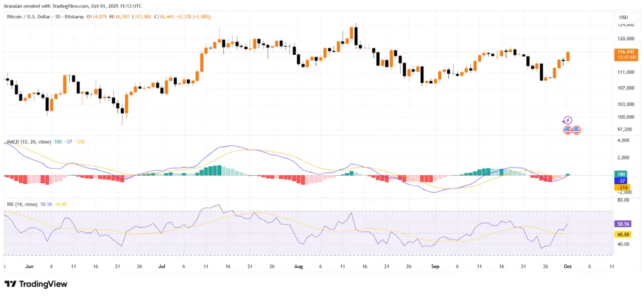Select the RSI (14, close) indicator label
The image size is (644, 296).
point(20,204)
